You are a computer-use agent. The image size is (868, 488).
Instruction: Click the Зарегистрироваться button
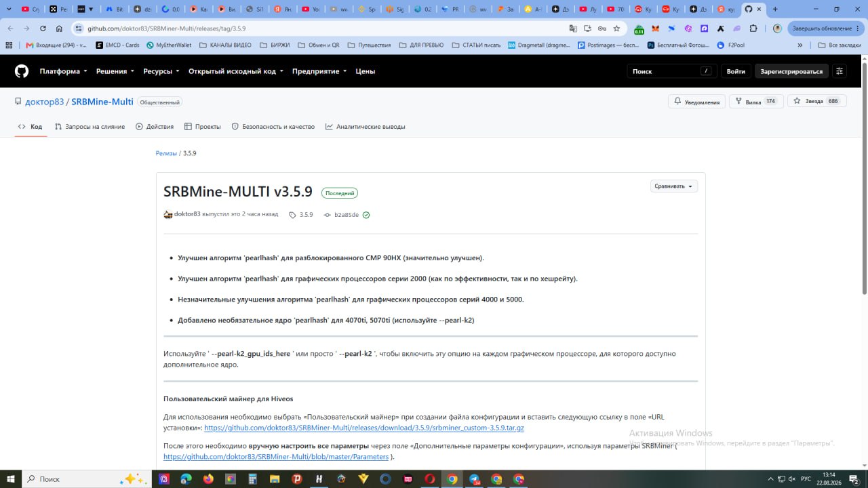791,71
